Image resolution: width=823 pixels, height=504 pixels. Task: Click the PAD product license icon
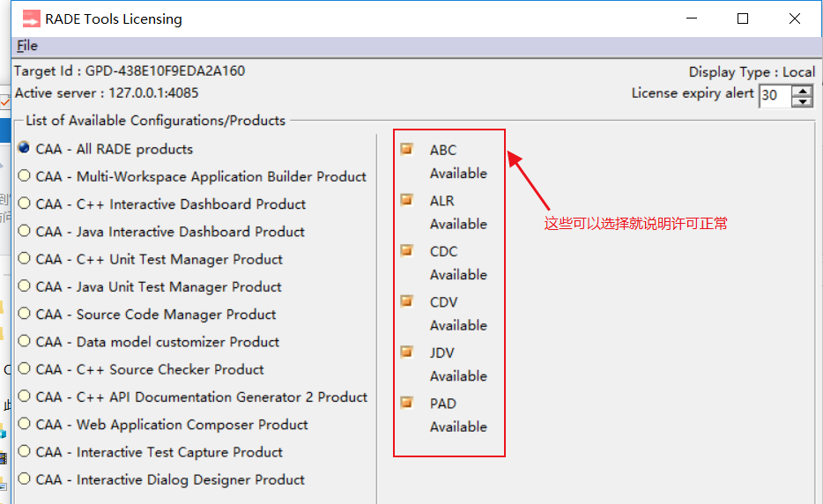406,403
